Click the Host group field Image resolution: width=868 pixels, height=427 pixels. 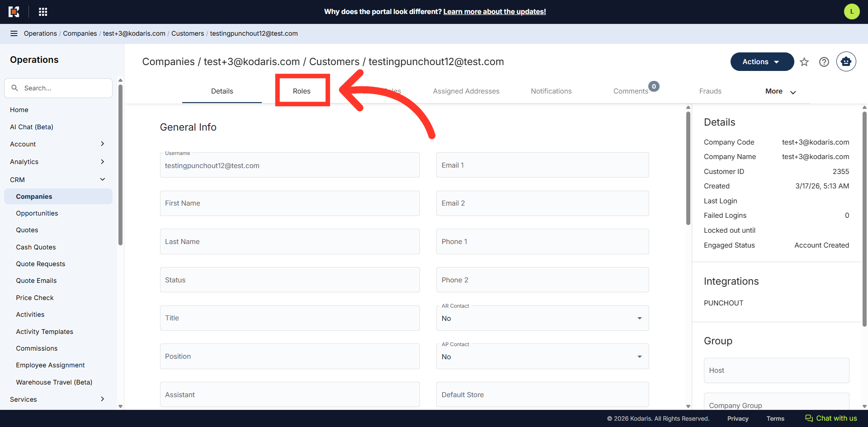click(x=776, y=371)
